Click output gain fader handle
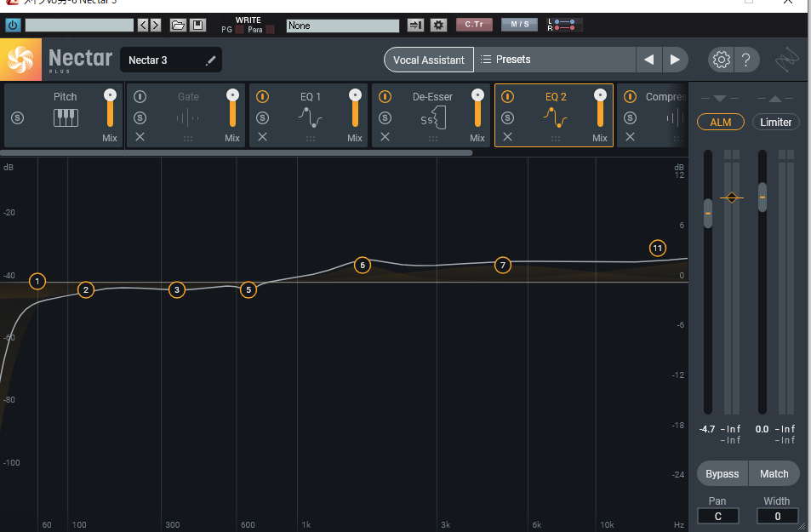Viewport: 811px width, 532px height. click(x=762, y=197)
